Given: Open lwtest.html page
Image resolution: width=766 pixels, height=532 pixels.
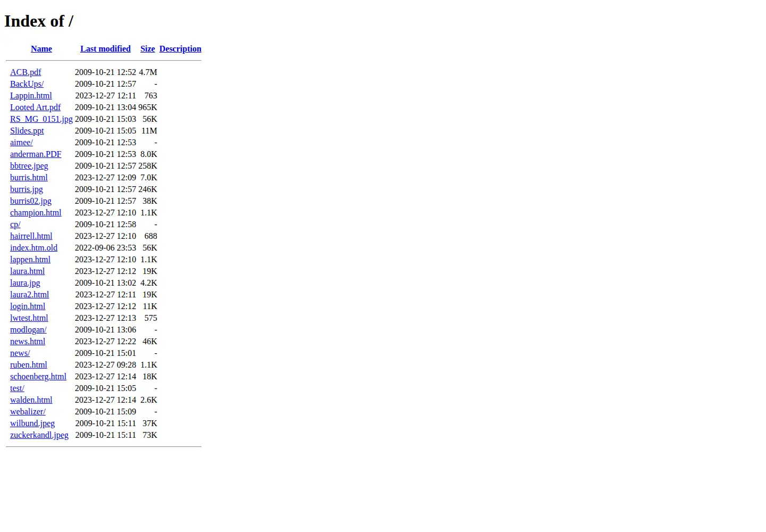Looking at the screenshot, I should pyautogui.click(x=29, y=318).
